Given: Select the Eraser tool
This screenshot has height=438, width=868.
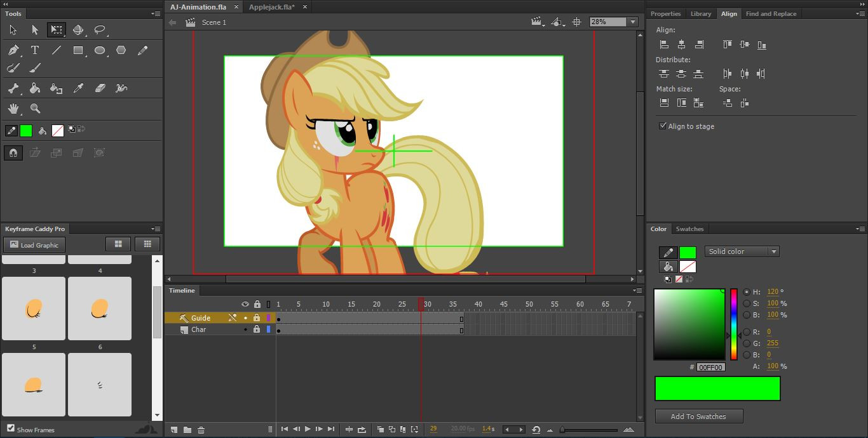Looking at the screenshot, I should 100,89.
